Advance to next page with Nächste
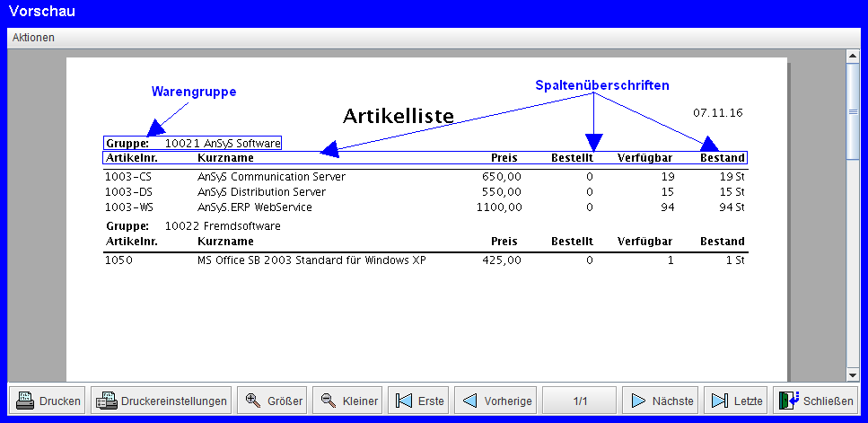The height and width of the screenshot is (423, 868). [662, 401]
